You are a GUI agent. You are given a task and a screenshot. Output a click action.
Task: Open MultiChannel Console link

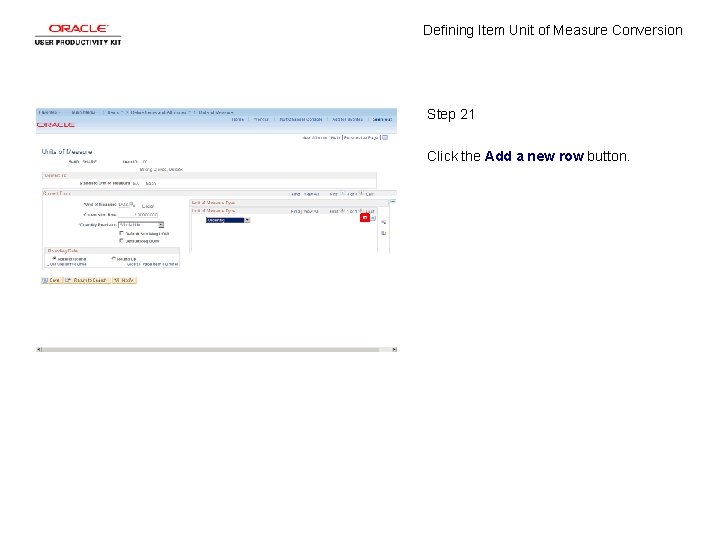pos(301,119)
